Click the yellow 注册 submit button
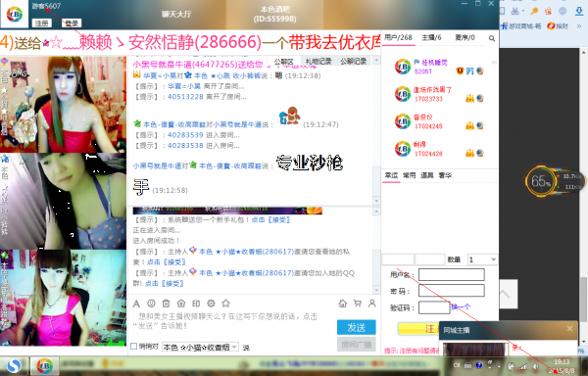The width and height of the screenshot is (588, 376). [x=418, y=329]
